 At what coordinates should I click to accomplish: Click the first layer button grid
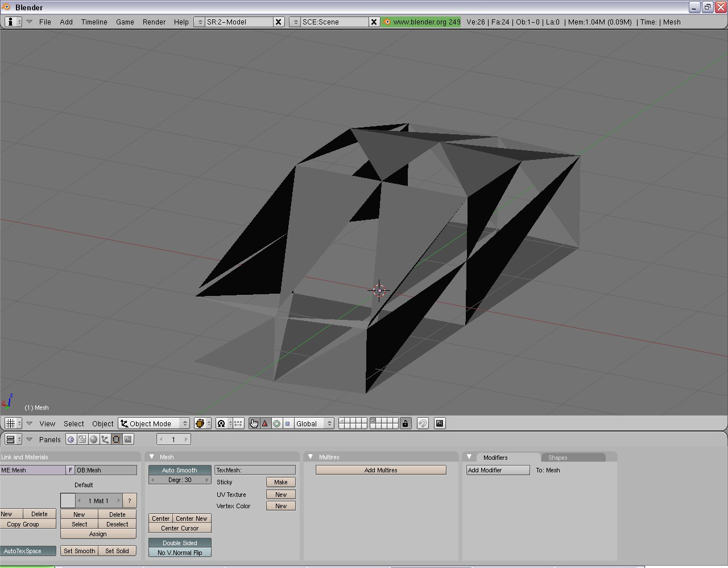click(x=353, y=423)
